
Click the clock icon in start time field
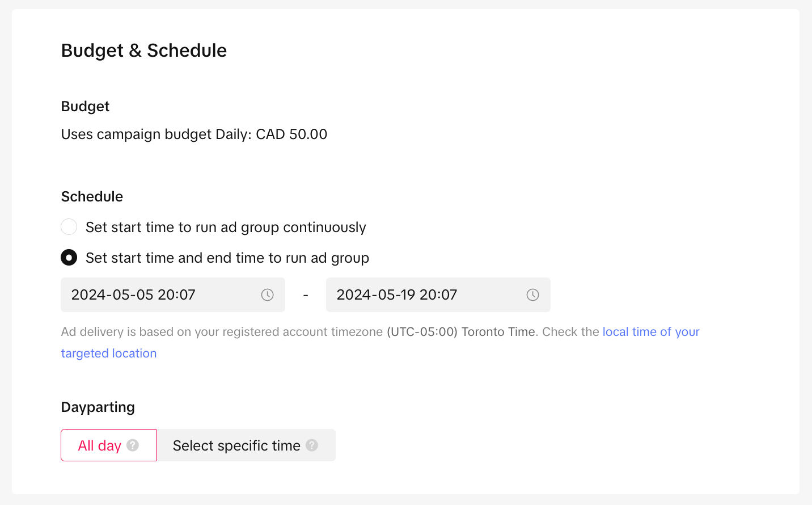[x=267, y=295]
